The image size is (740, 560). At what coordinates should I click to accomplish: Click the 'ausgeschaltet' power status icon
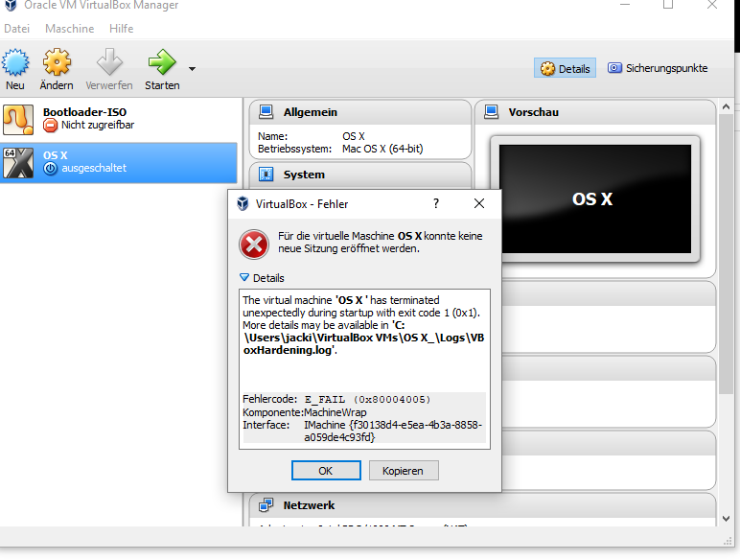point(50,168)
